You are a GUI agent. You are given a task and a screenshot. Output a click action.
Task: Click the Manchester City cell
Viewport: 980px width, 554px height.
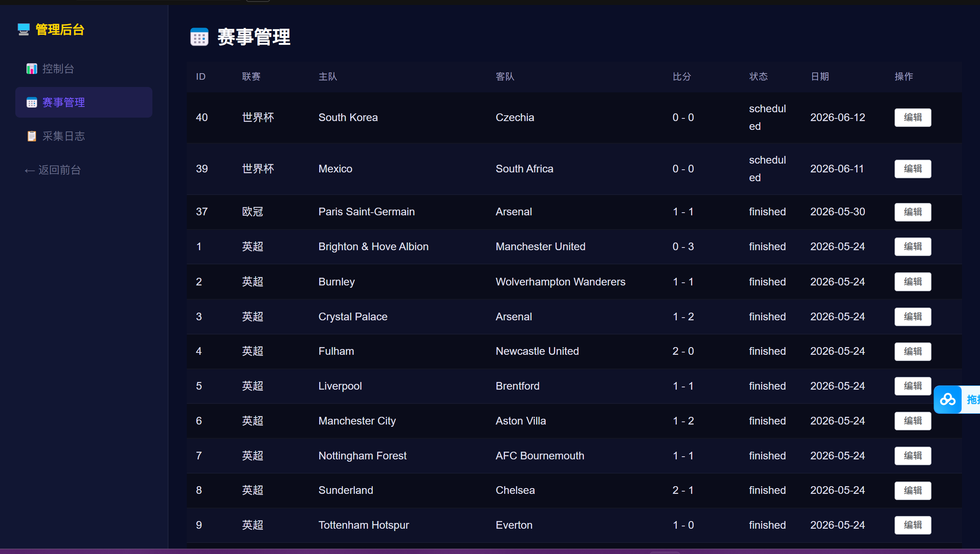point(357,421)
